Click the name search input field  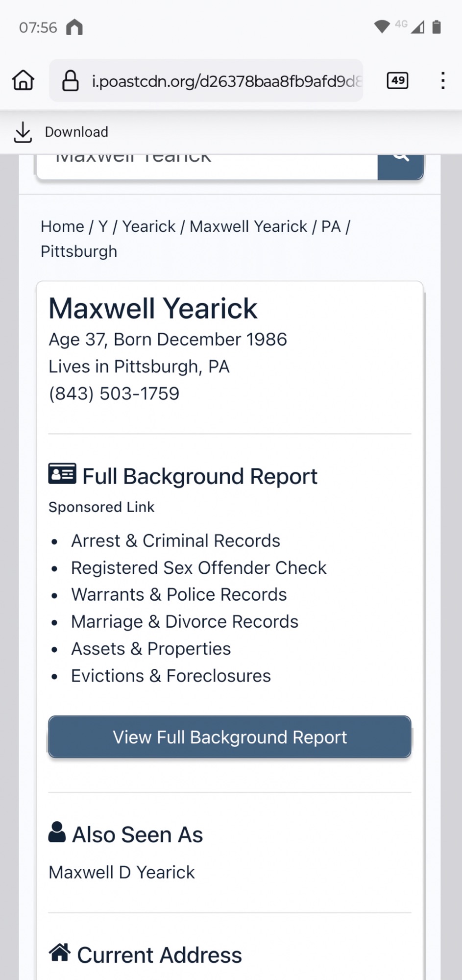click(x=206, y=164)
